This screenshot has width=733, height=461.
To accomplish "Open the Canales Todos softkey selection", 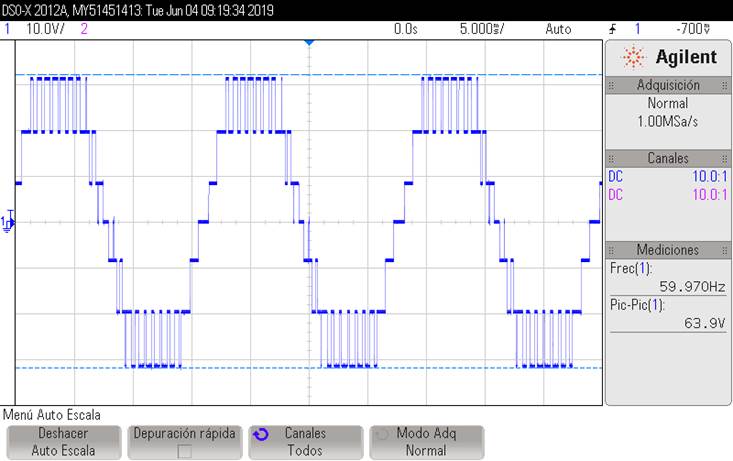I will click(304, 442).
